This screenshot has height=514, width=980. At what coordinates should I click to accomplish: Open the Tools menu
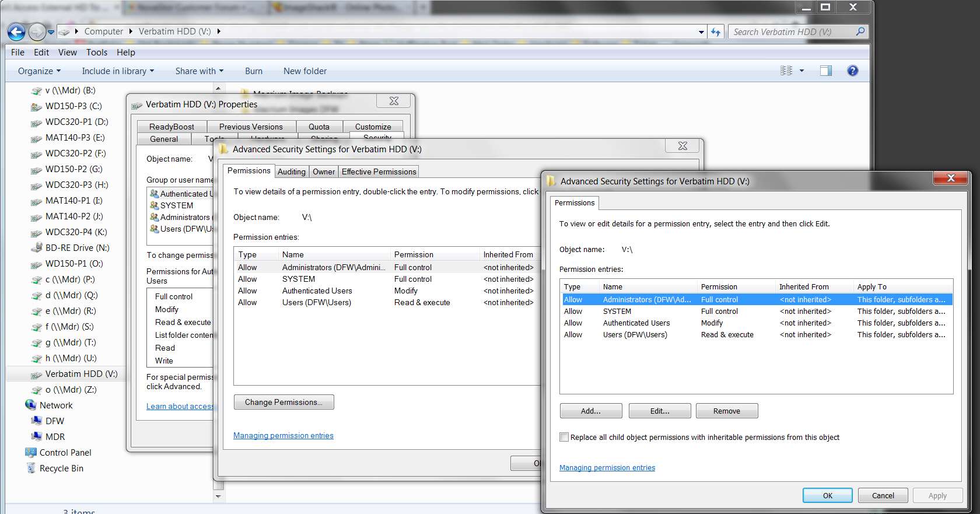97,52
